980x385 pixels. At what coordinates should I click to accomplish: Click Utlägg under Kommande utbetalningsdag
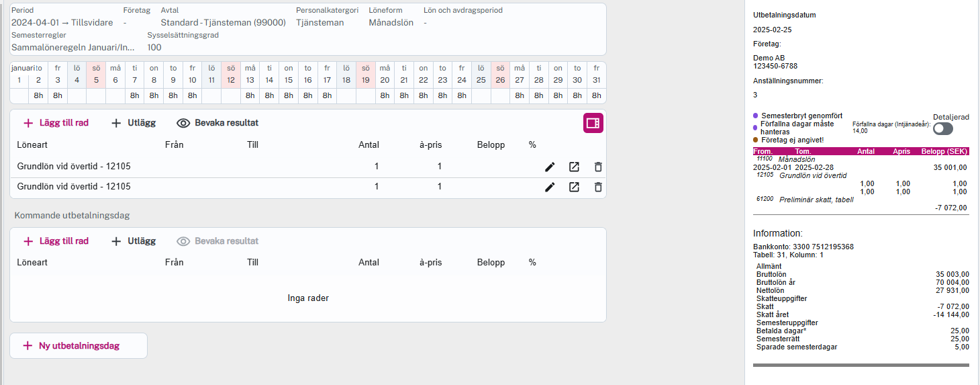point(133,241)
